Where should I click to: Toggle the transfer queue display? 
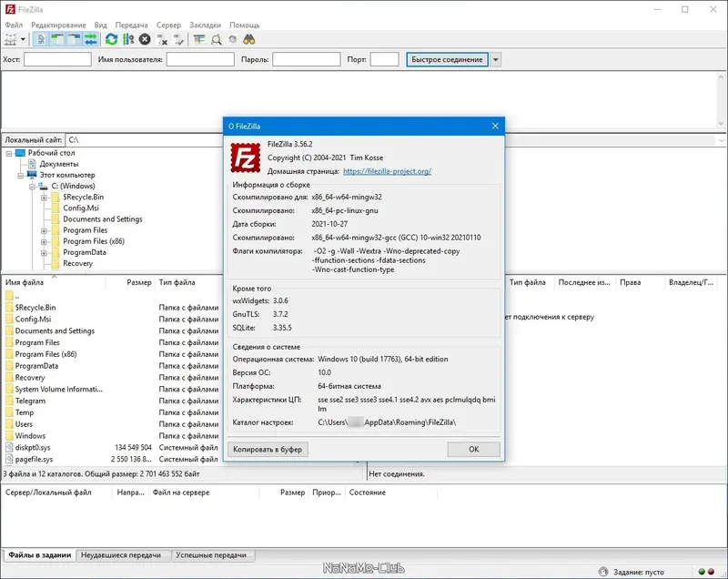coord(91,39)
